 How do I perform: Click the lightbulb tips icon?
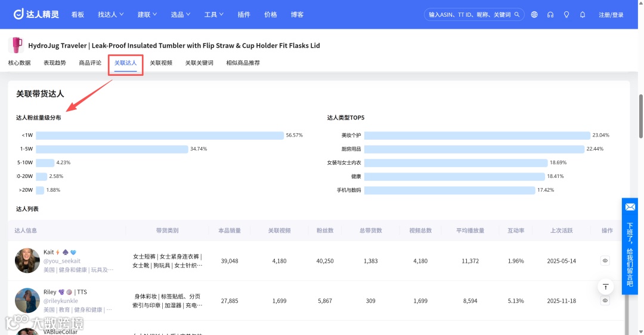click(x=566, y=14)
